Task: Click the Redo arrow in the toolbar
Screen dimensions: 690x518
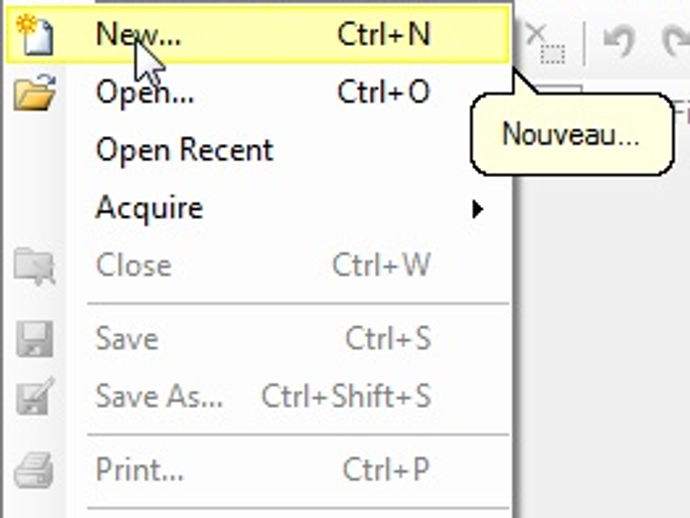Action: (x=676, y=41)
